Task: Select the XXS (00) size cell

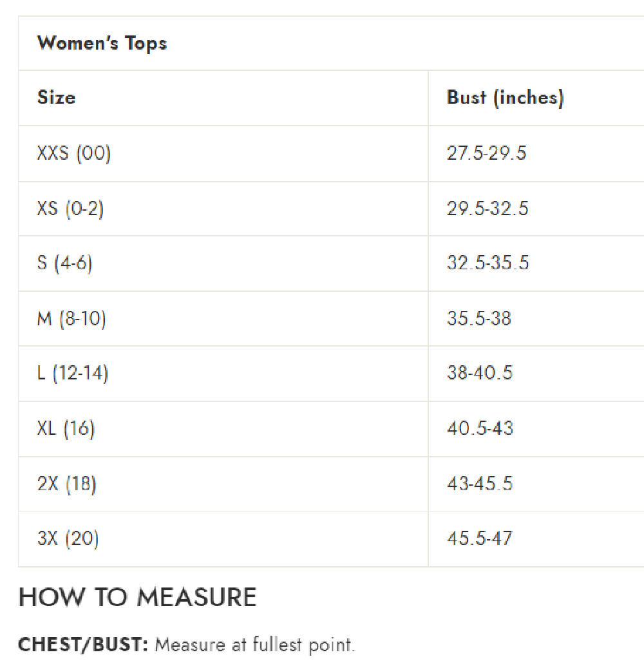Action: click(74, 153)
